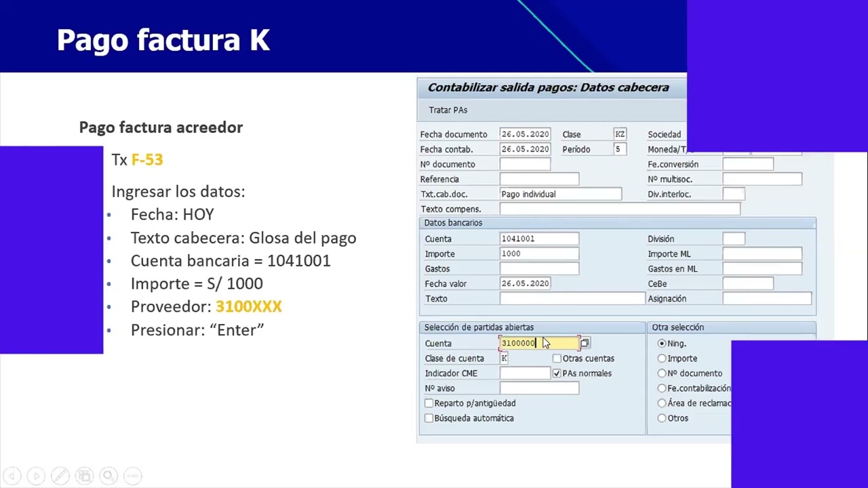This screenshot has width=868, height=488.
Task: Click Contabilizar salida pagos window title
Action: coord(548,87)
